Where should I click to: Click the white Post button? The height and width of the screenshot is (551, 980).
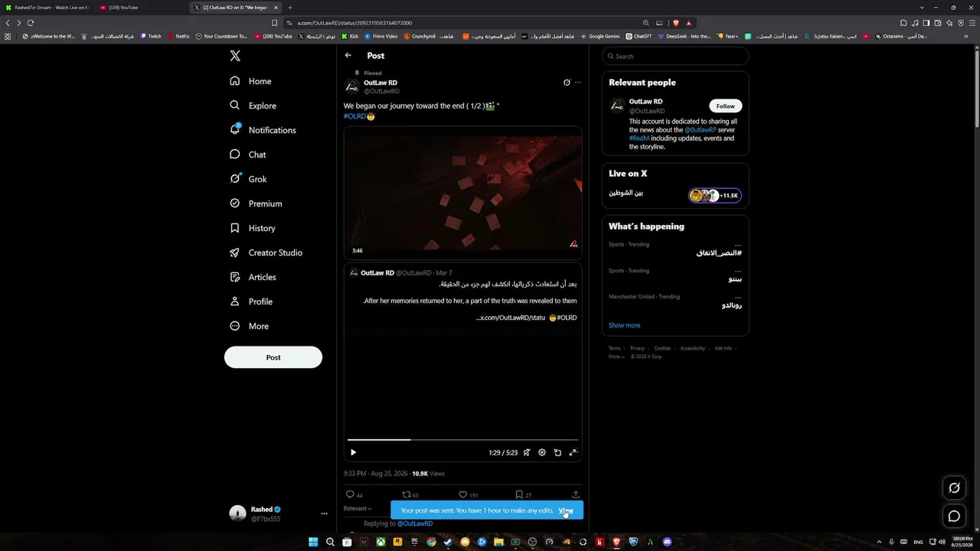[x=273, y=357]
